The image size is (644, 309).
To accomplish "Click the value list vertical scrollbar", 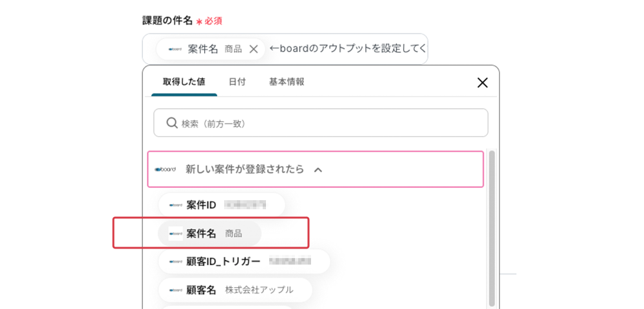I will click(492, 225).
